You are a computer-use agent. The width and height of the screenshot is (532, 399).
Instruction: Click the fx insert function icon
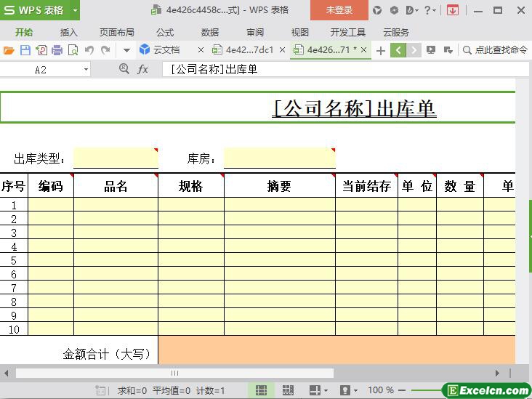(x=143, y=69)
